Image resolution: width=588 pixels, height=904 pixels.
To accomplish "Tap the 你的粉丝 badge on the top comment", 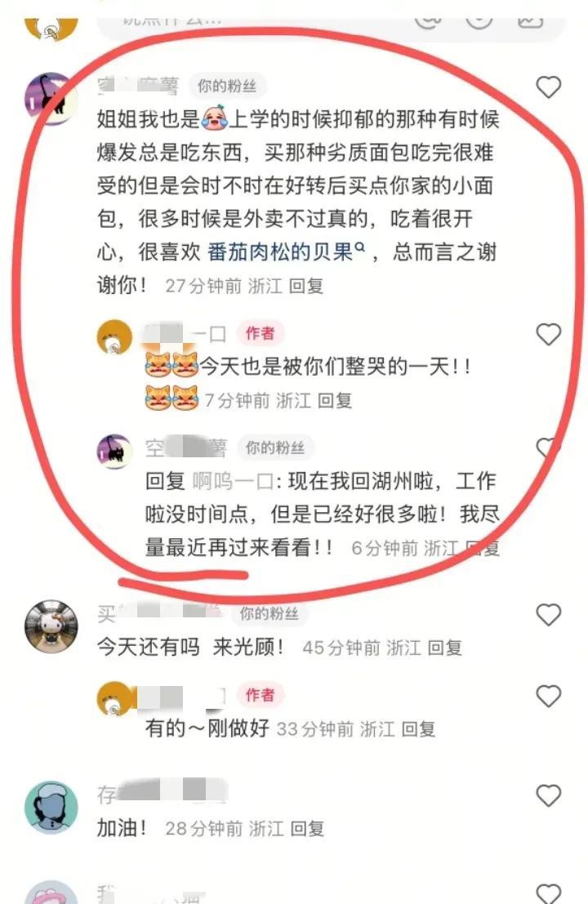I will click(227, 87).
